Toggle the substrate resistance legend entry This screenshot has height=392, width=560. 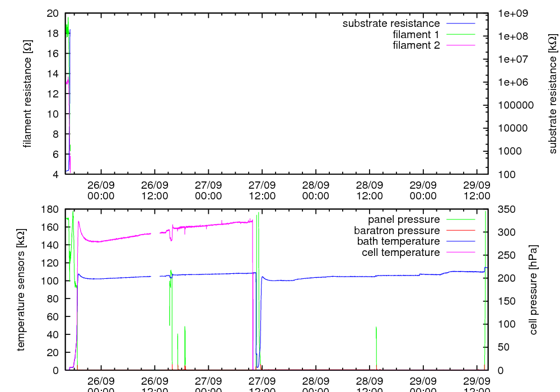pyautogui.click(x=391, y=24)
